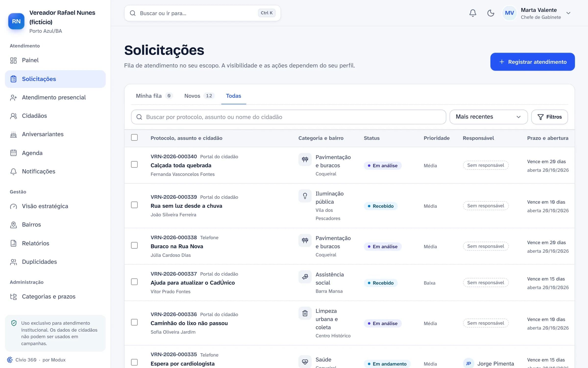Switch to the Novos tab

coord(199,96)
